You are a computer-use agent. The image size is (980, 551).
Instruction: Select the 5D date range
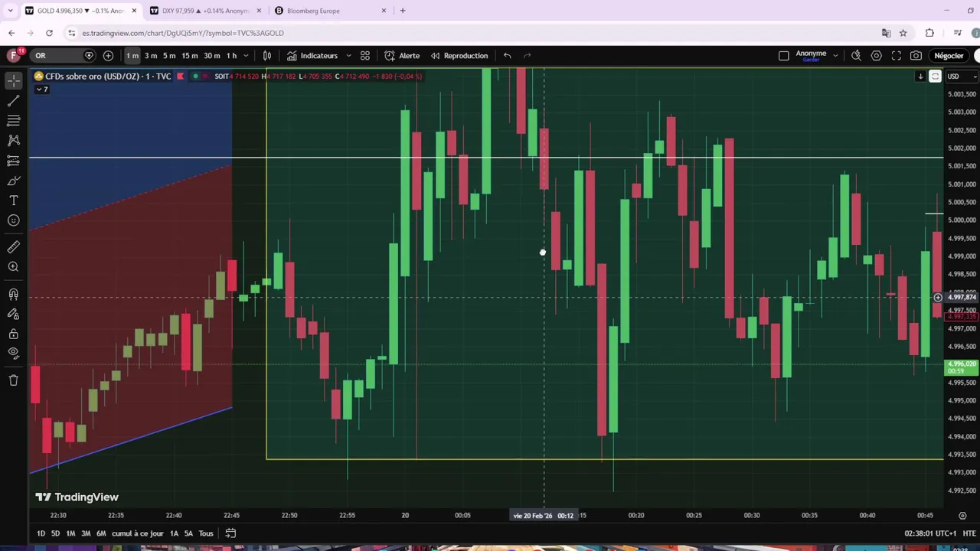pyautogui.click(x=55, y=533)
